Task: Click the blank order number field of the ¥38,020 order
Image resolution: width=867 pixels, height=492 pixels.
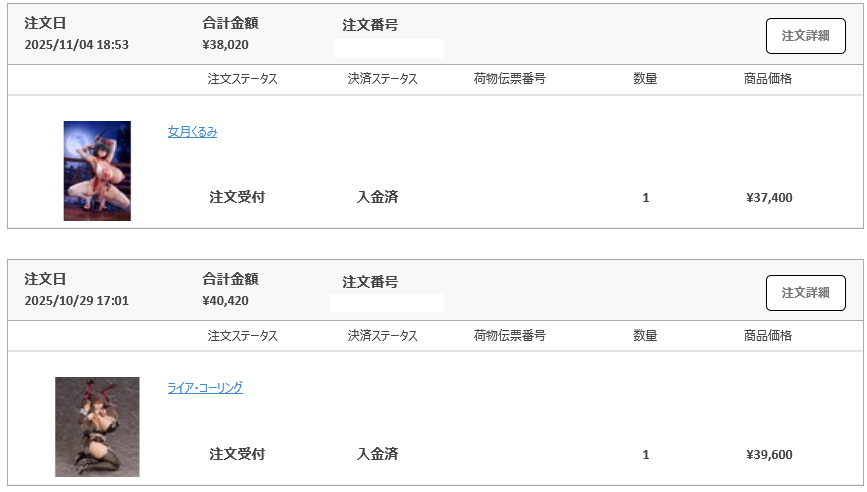Action: (388, 48)
